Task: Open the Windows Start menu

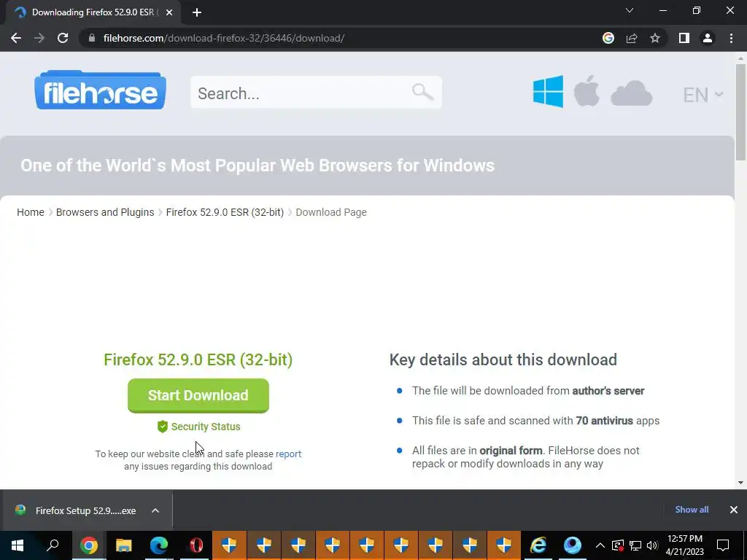Action: (x=18, y=545)
